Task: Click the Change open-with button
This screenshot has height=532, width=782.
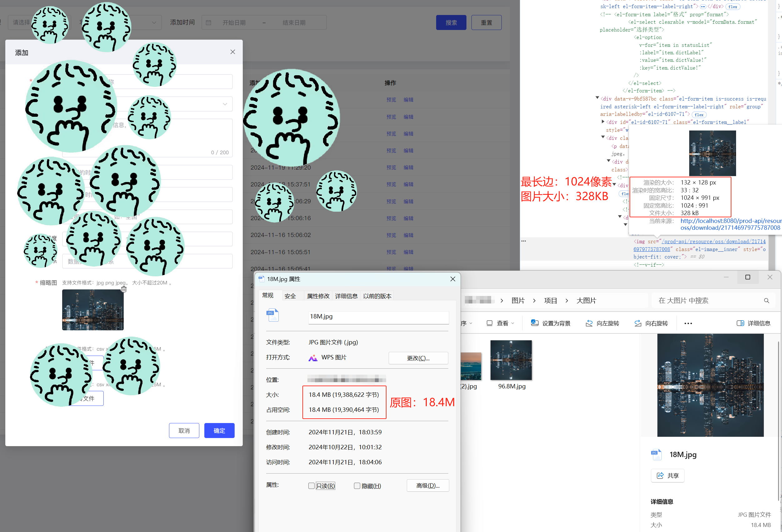Action: [418, 358]
